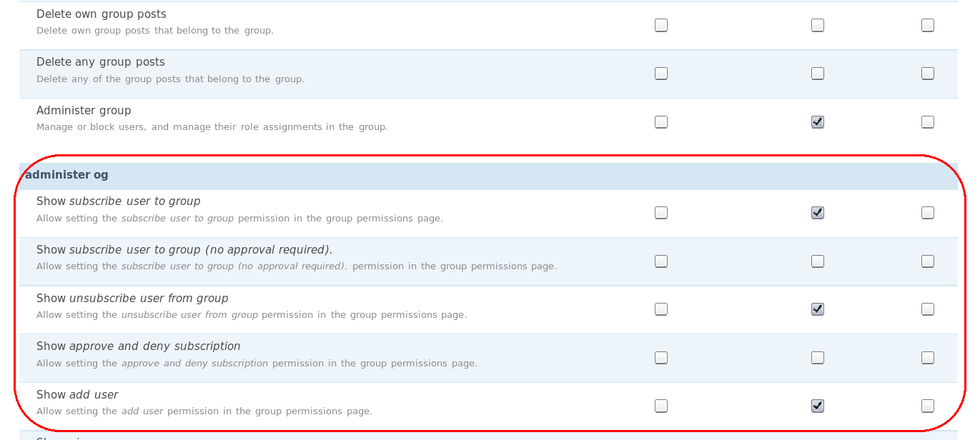Enable first checkbox for Delete own group posts

[660, 24]
